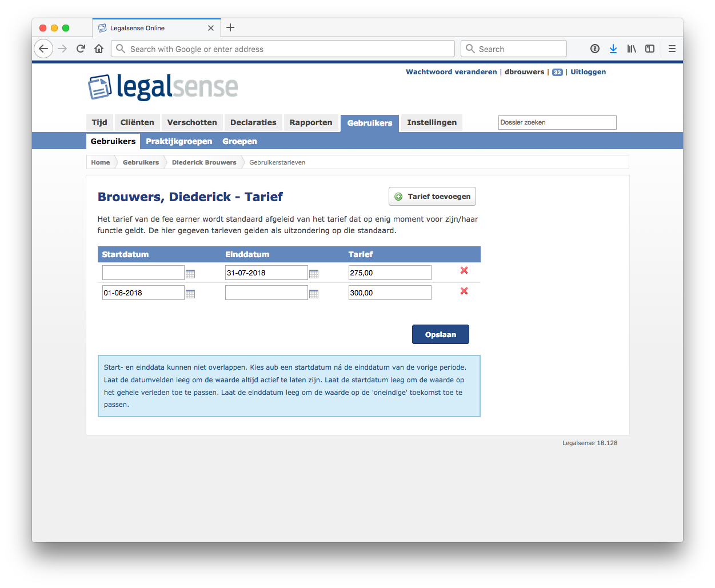The width and height of the screenshot is (715, 588).
Task: Go back with browser back arrow
Action: point(43,49)
